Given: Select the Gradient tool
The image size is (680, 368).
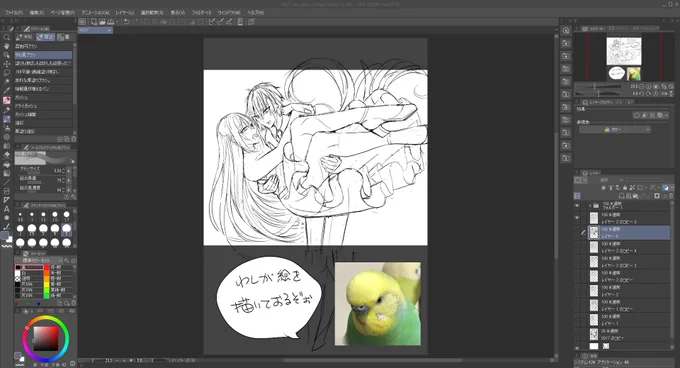Looking at the screenshot, I should coord(7,173).
